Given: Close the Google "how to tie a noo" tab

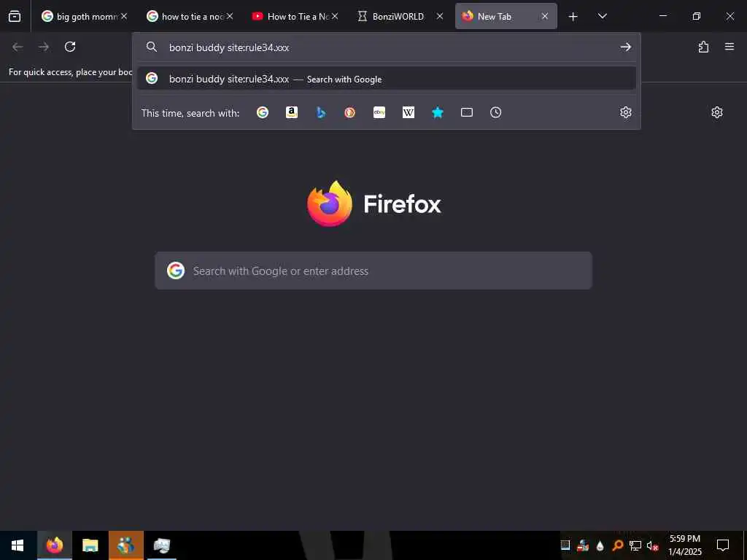Looking at the screenshot, I should click(230, 16).
